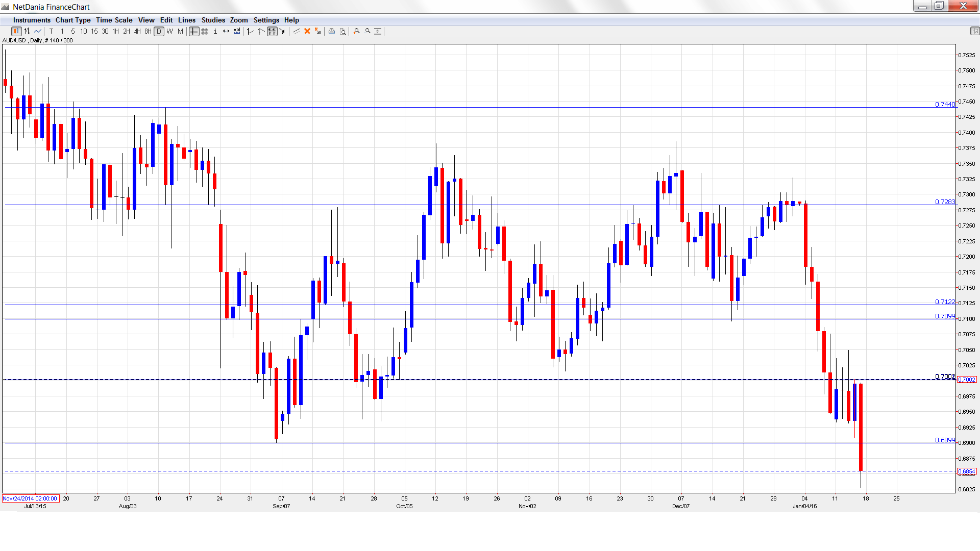
Task: Switch to the line chart icon
Action: coord(38,31)
